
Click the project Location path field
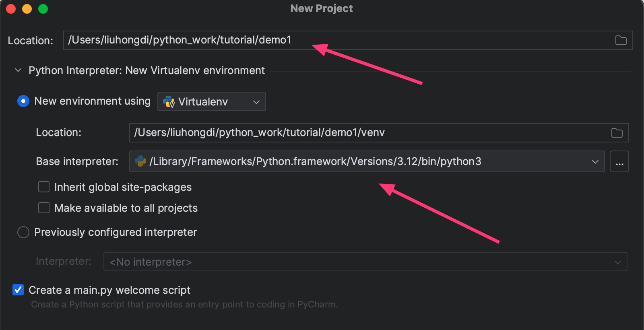click(x=338, y=40)
